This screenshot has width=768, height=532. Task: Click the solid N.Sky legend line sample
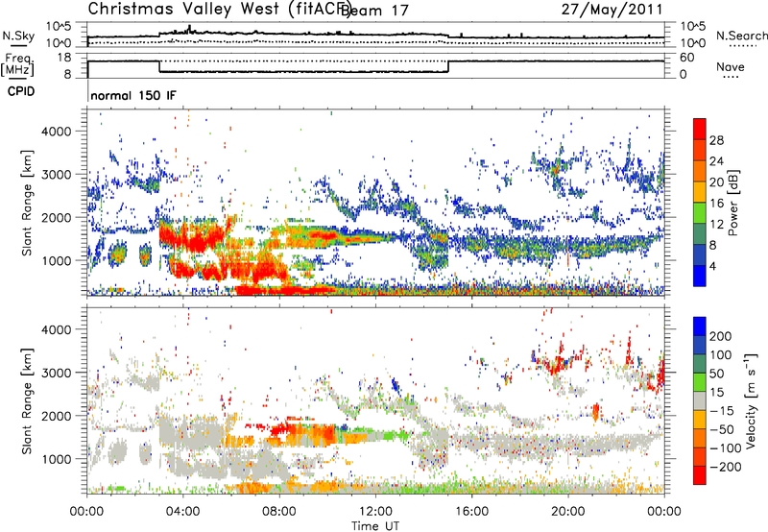click(18, 46)
